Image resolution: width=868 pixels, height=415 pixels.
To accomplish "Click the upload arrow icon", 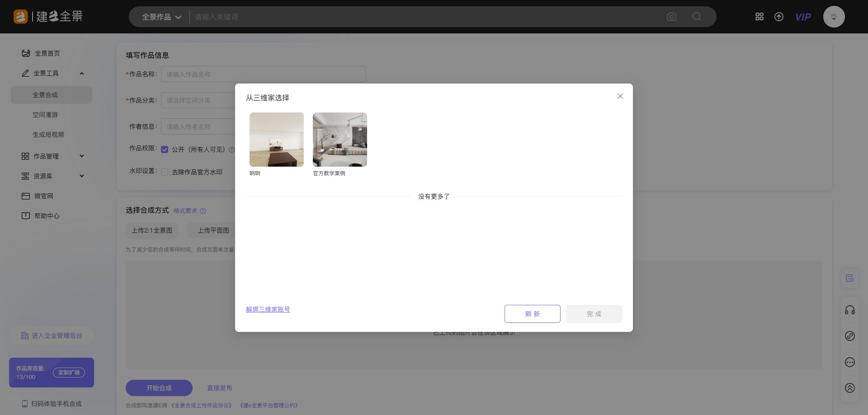I will coord(779,17).
